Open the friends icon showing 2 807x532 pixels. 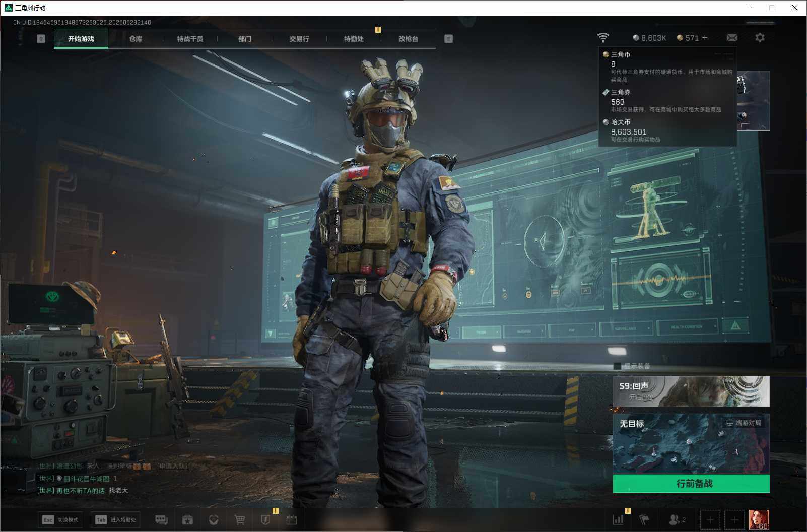point(677,519)
